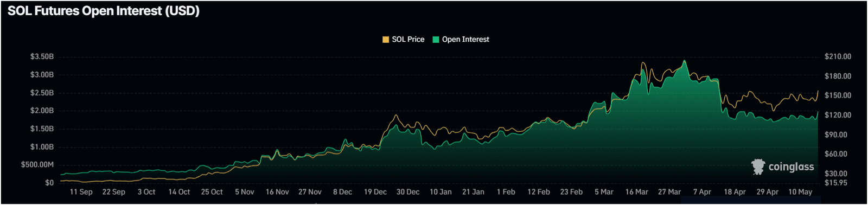The height and width of the screenshot is (205, 868).
Task: Pick the 27 Nov date label
Action: click(x=310, y=192)
